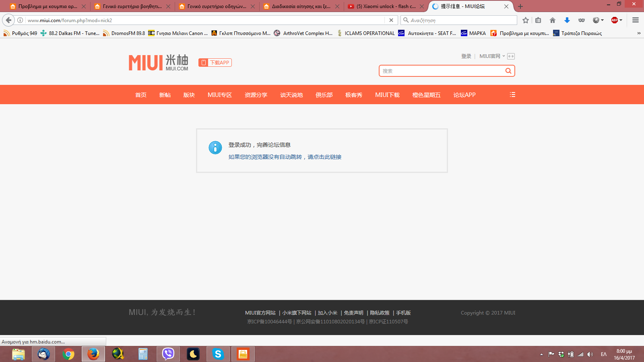Select the 资源分享 navigation item

click(256, 95)
